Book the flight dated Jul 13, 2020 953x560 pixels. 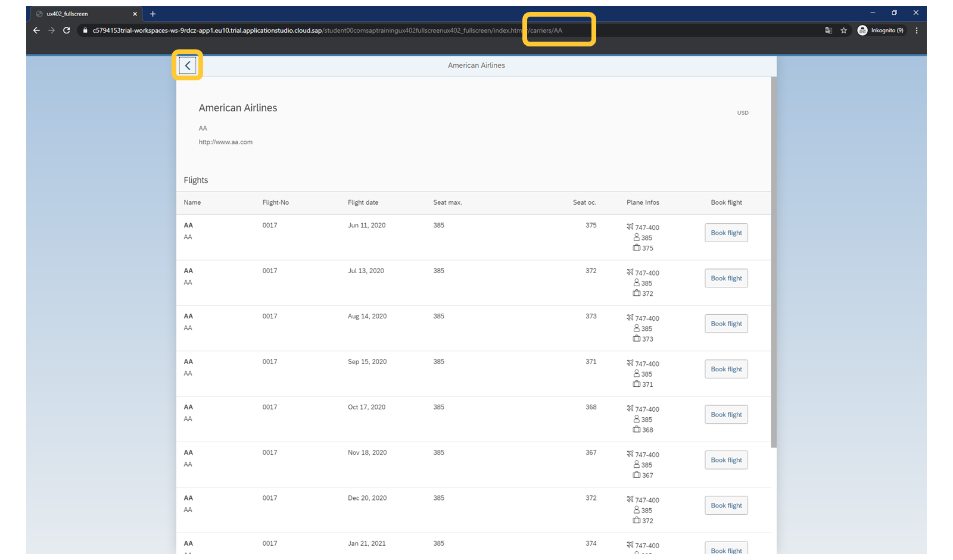726,278
